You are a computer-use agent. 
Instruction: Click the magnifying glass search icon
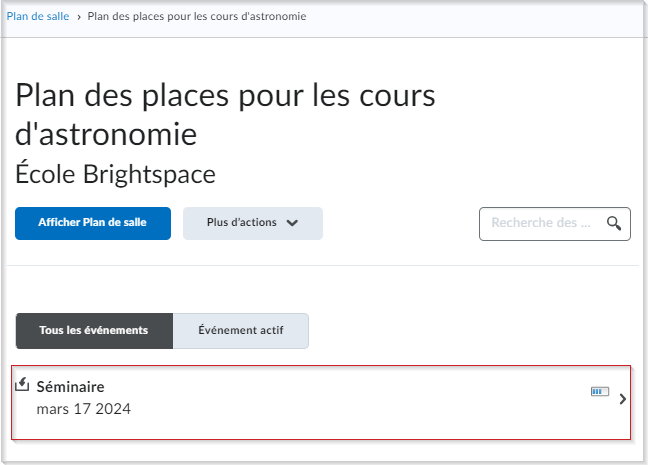pos(614,223)
